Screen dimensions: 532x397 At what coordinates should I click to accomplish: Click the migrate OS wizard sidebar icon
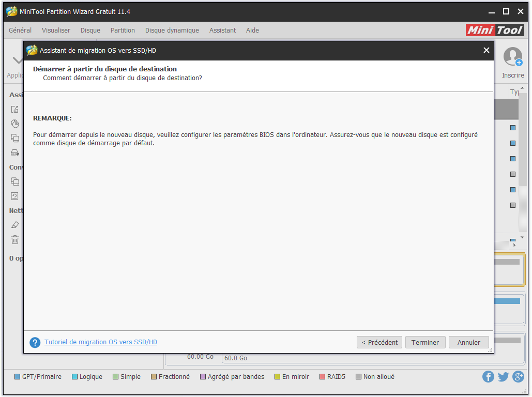(15, 109)
